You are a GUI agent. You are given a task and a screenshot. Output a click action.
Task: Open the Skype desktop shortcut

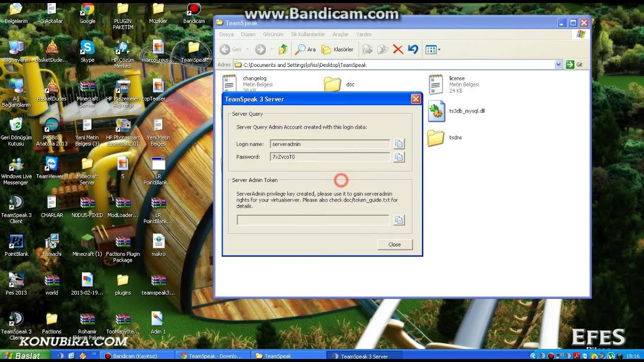88,52
